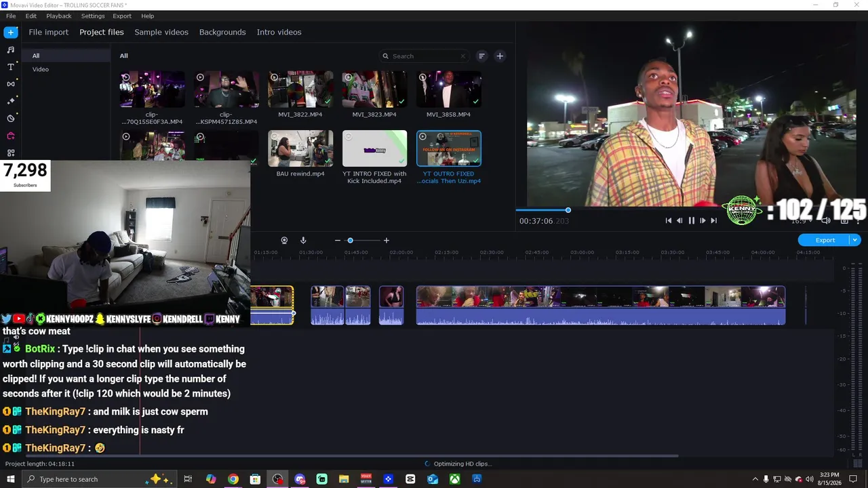Open the Playback menu
This screenshot has height=488, width=868.
59,16
